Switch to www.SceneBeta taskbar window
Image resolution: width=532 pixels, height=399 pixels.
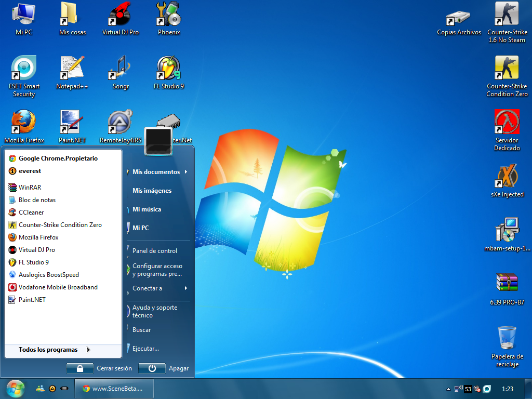click(114, 389)
